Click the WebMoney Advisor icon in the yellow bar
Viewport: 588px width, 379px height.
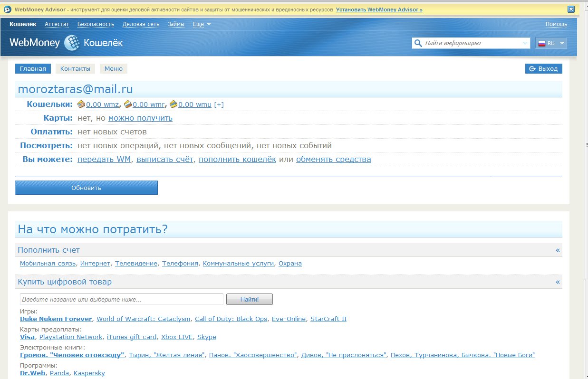[8, 9]
